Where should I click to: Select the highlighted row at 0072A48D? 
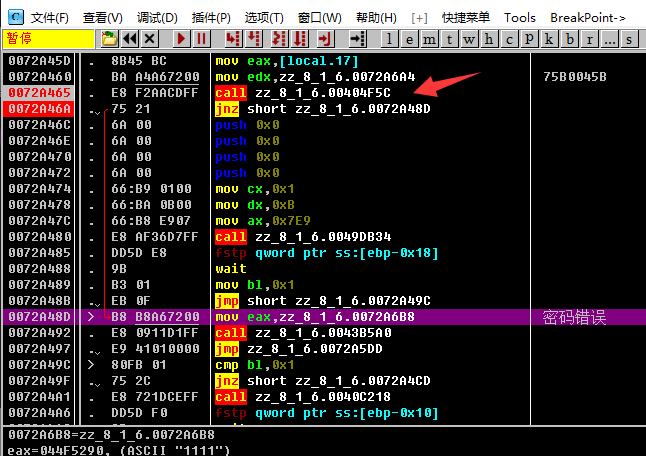[323, 317]
